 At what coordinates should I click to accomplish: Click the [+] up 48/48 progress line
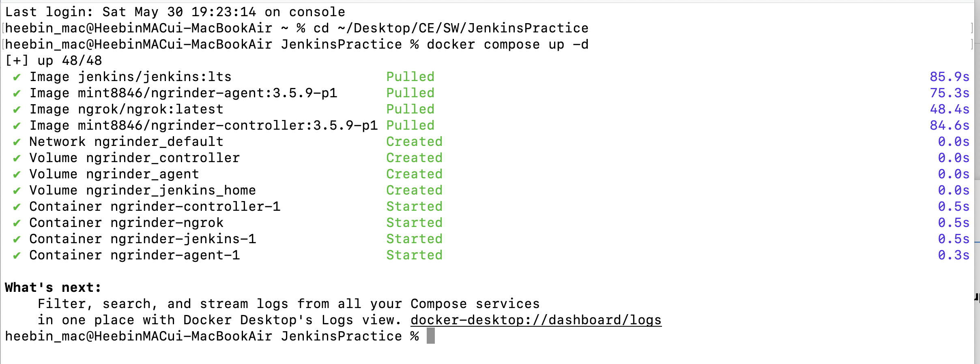coord(53,60)
